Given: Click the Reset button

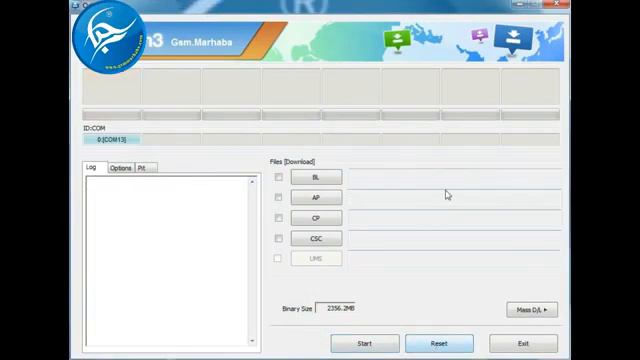Looking at the screenshot, I should [x=439, y=344].
